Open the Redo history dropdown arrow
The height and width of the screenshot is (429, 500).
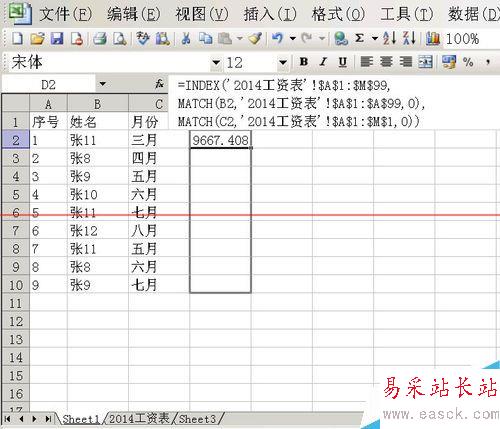tap(322, 39)
